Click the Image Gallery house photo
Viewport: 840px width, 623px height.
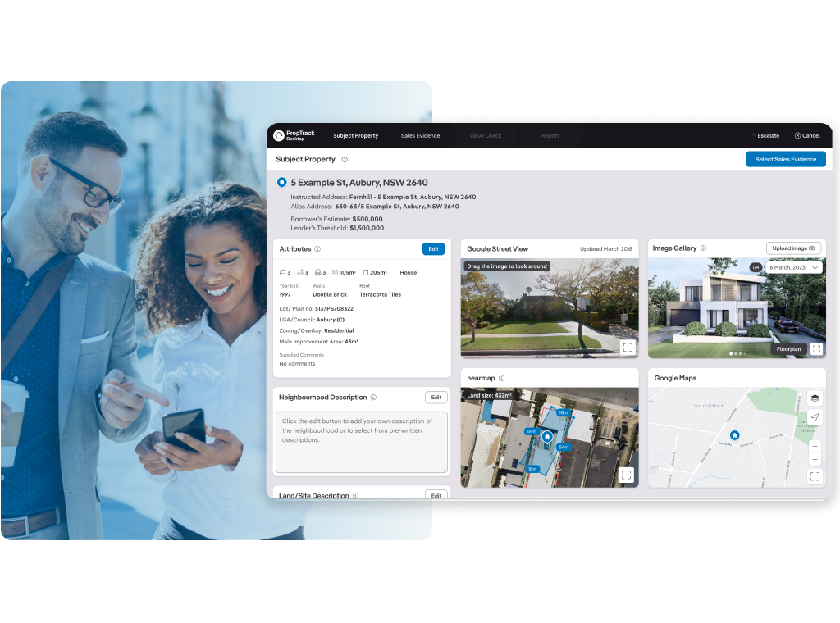click(x=737, y=308)
